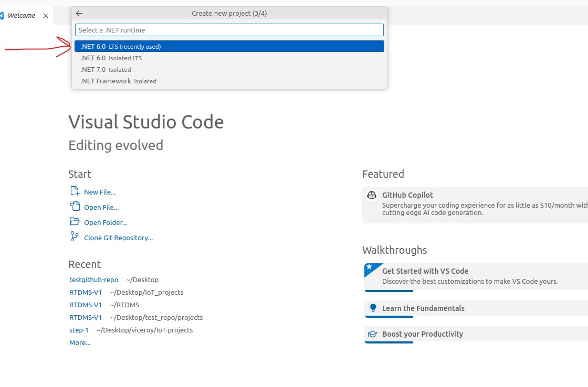
Task: Open Learn the Fundamentals walkthrough
Action: coord(476,309)
